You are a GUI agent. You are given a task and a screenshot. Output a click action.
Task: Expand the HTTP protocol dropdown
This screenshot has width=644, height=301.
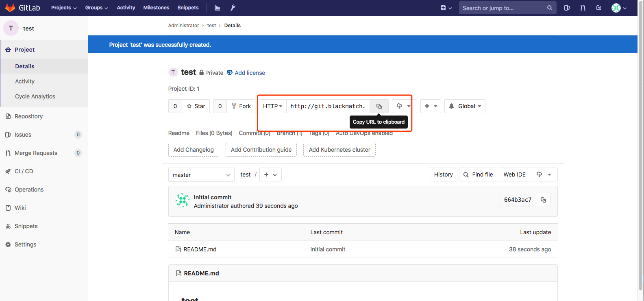[x=272, y=106]
